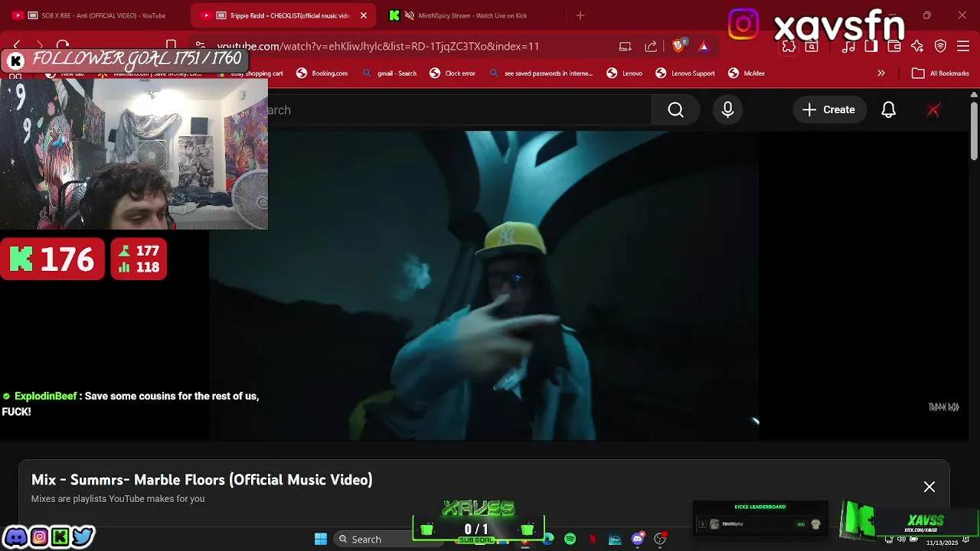Open the browser hamburger main menu
Screen dimensions: 980x551
pyautogui.click(x=964, y=46)
